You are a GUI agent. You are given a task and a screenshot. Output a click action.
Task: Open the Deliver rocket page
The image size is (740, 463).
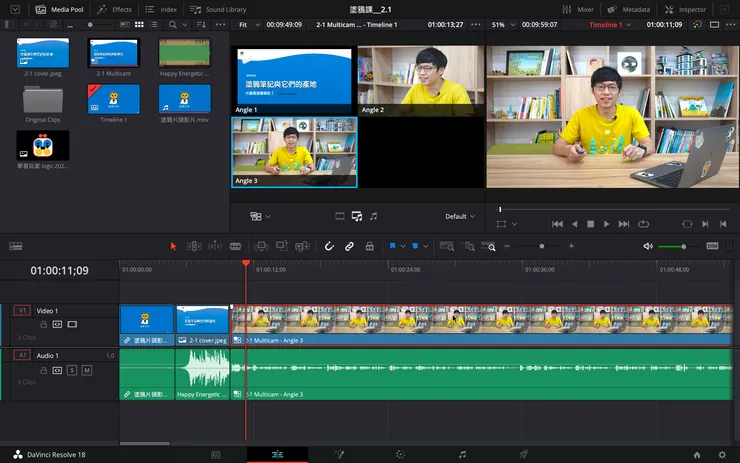pyautogui.click(x=523, y=454)
